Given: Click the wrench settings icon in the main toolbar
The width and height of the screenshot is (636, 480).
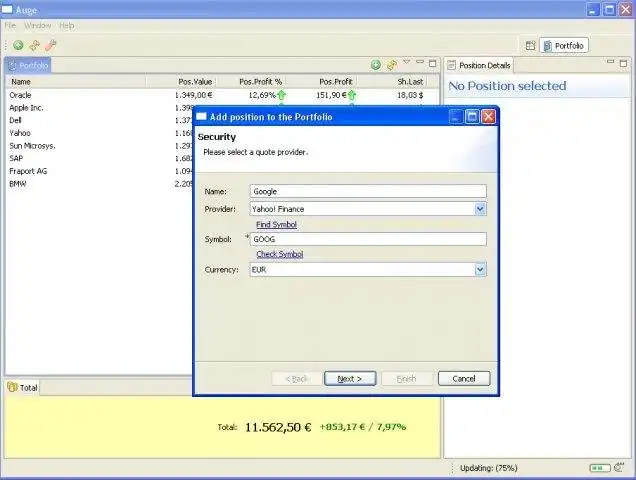Looking at the screenshot, I should click(x=50, y=45).
